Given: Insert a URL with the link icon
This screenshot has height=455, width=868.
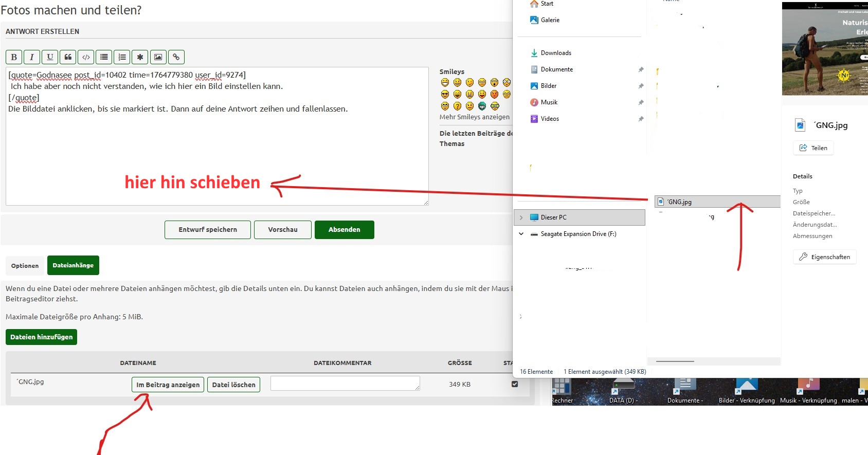Looking at the screenshot, I should [x=176, y=57].
